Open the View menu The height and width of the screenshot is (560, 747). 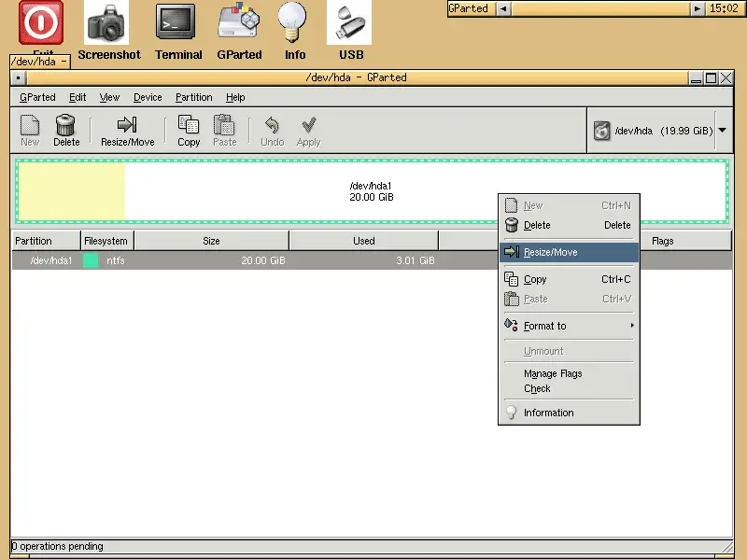point(109,97)
